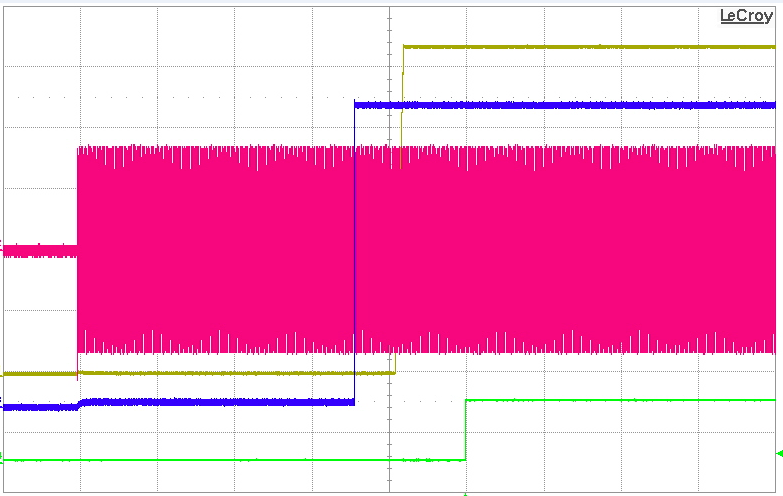Click the blue trace's rising edge

355,250
